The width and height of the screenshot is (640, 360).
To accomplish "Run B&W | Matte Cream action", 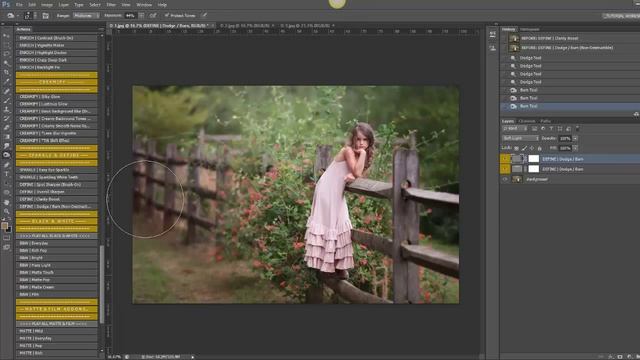I will pos(57,287).
